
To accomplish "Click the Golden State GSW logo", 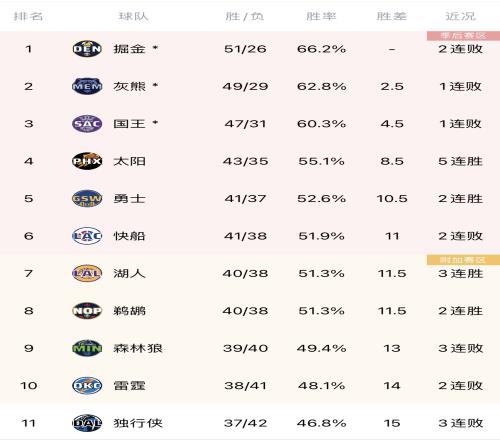I will (x=87, y=199).
